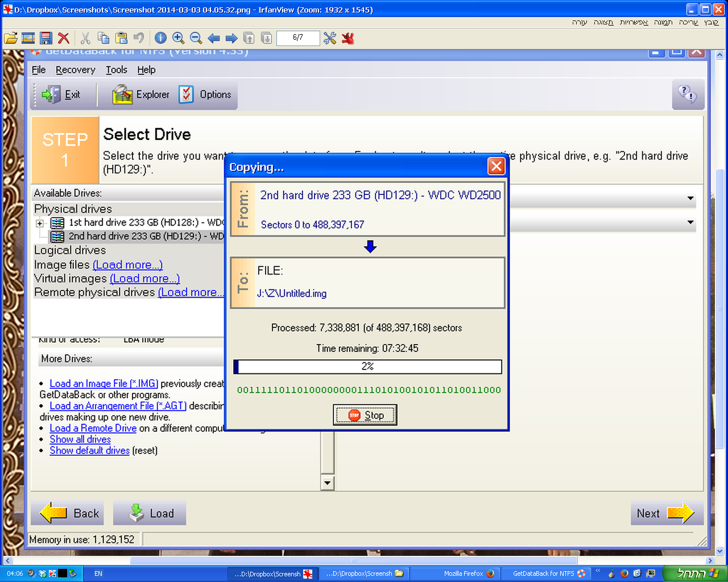This screenshot has width=728, height=582.
Task: Delete the file using the red X icon
Action: pos(64,38)
